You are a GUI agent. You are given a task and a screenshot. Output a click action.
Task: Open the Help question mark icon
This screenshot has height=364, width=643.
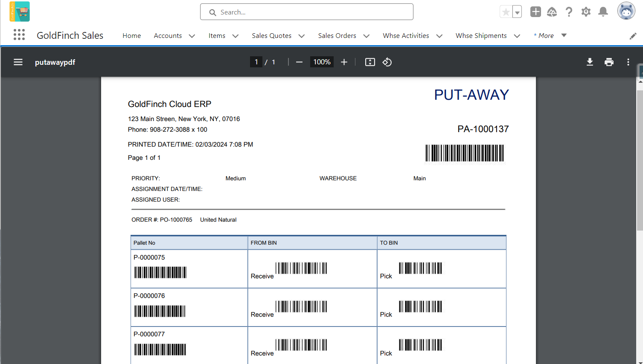coord(569,12)
